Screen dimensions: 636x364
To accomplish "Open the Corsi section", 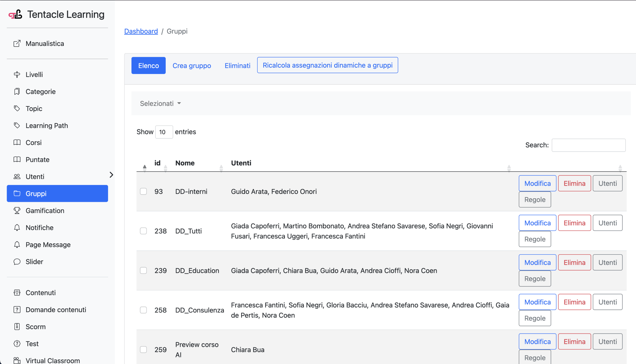I will click(x=34, y=143).
